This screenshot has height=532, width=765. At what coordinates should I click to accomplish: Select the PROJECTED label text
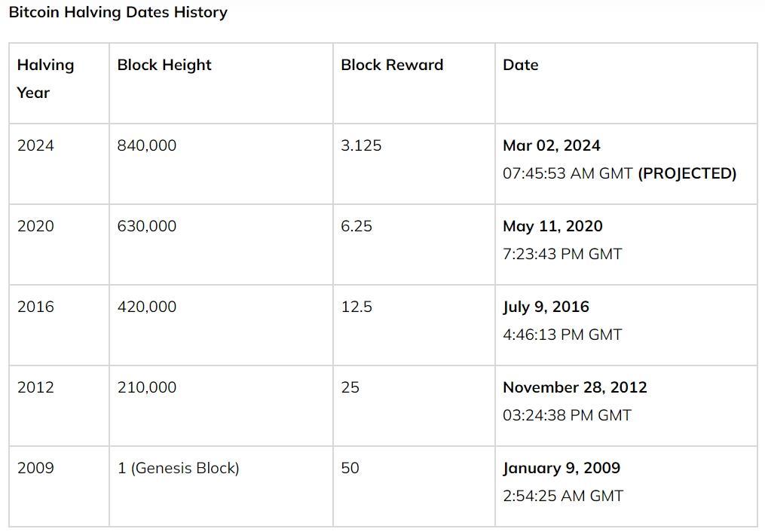coord(687,173)
